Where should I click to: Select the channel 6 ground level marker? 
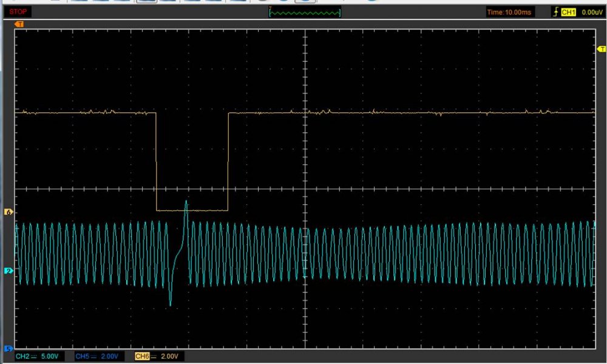tap(8, 212)
